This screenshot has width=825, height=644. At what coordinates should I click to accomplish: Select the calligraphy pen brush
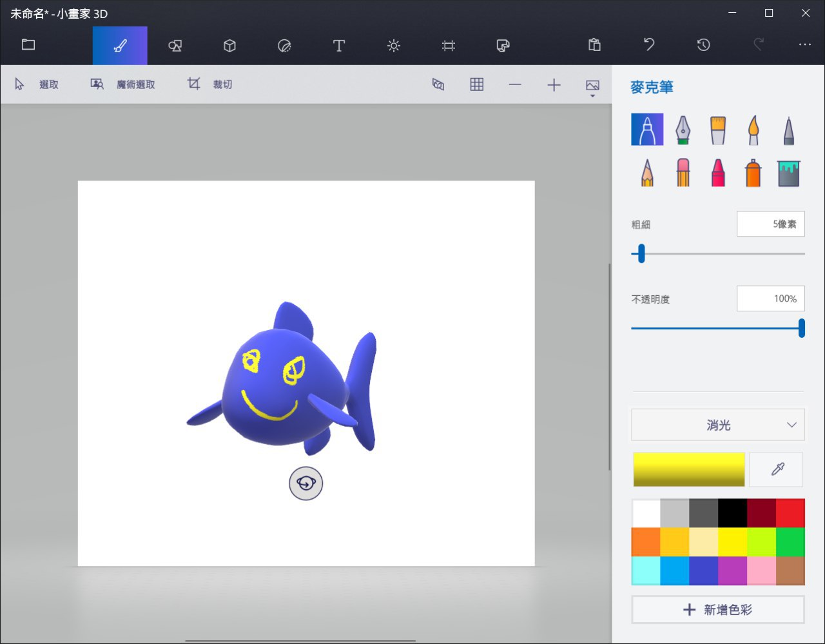point(683,130)
